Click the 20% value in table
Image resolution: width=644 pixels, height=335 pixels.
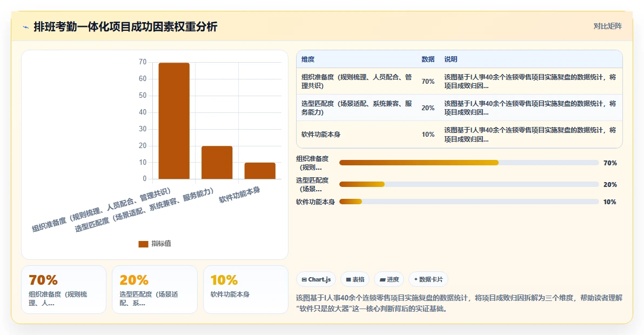(428, 108)
